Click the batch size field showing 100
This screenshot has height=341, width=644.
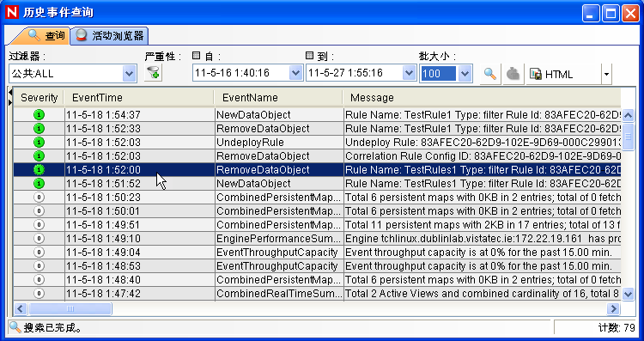[x=439, y=74]
